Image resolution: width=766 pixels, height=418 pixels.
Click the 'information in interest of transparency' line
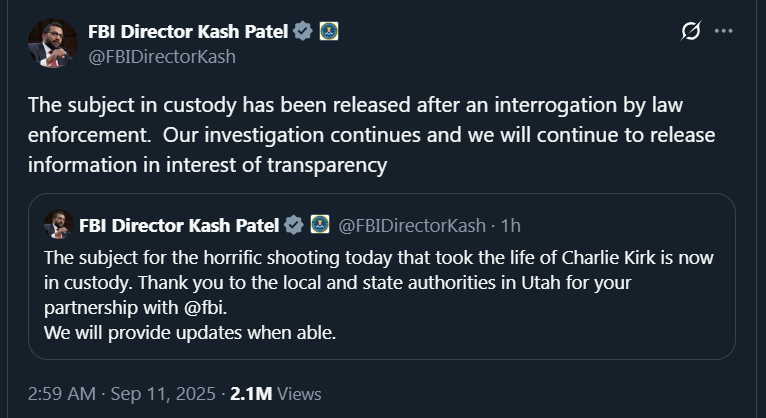206,165
